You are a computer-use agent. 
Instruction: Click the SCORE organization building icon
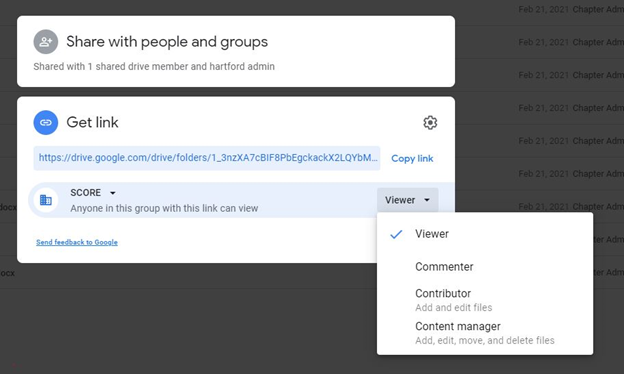click(x=46, y=200)
